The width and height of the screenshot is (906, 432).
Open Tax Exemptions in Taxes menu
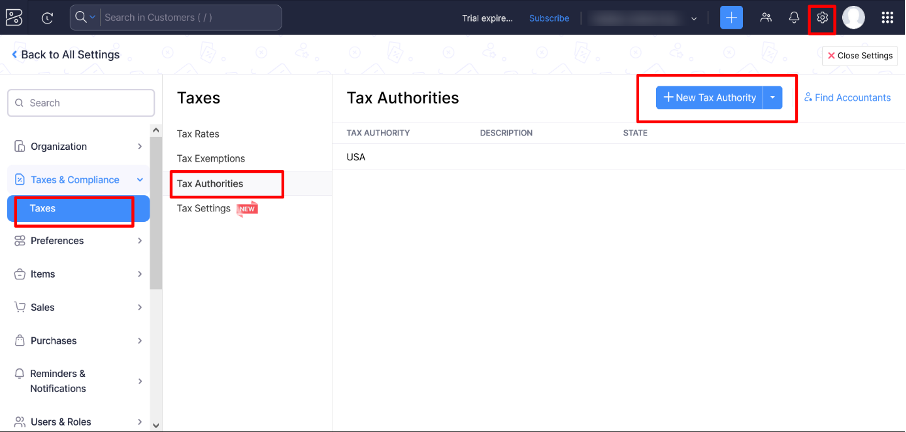click(x=211, y=159)
